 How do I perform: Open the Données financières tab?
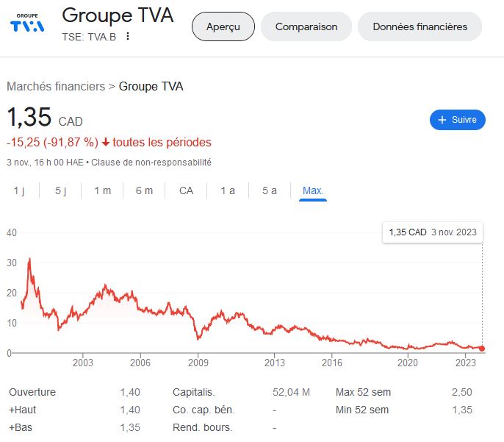pos(420,26)
